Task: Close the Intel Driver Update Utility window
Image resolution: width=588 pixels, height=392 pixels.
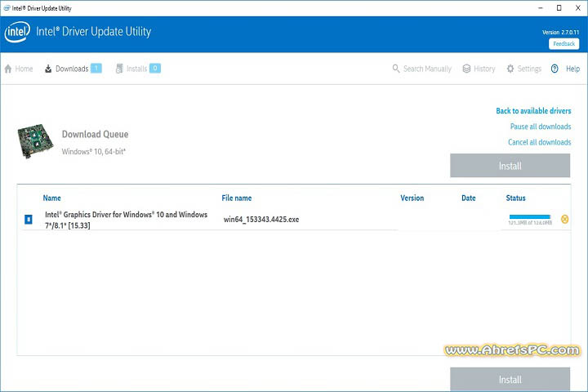Action: 578,8
